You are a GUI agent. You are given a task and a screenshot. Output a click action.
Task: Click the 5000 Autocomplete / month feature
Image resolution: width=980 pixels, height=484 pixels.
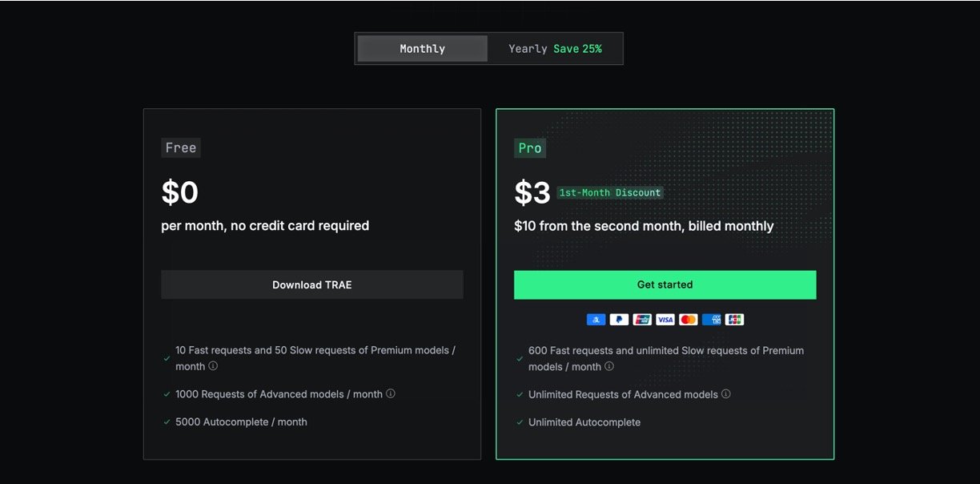coord(241,422)
